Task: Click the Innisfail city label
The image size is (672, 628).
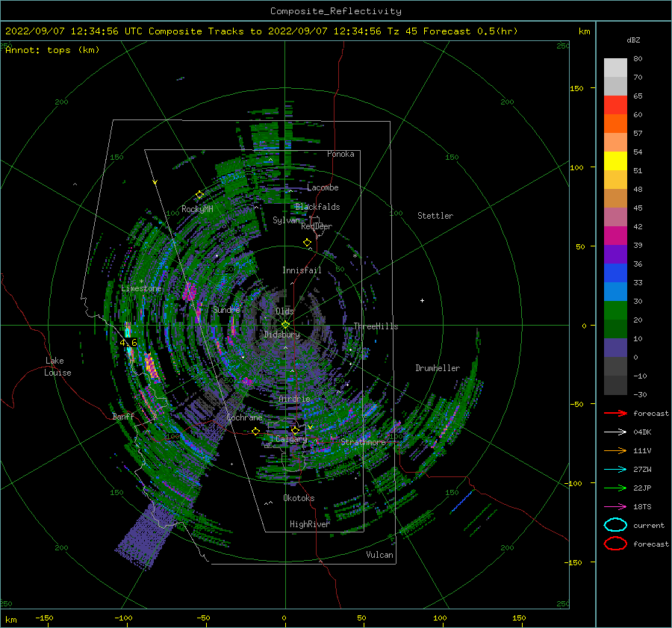Action: click(302, 270)
